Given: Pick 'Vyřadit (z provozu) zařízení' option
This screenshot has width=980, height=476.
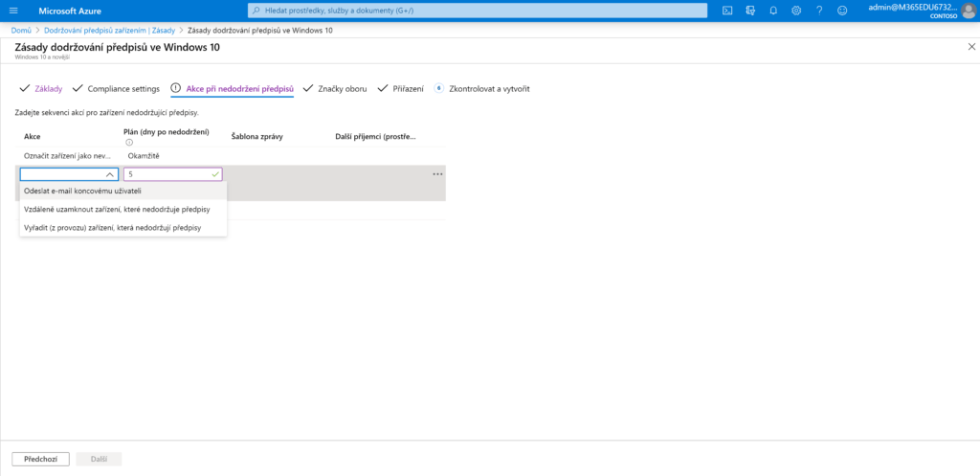Looking at the screenshot, I should [117, 227].
